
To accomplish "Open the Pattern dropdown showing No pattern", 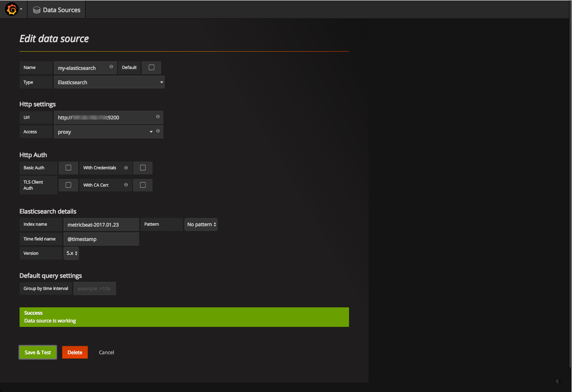I will pos(201,224).
